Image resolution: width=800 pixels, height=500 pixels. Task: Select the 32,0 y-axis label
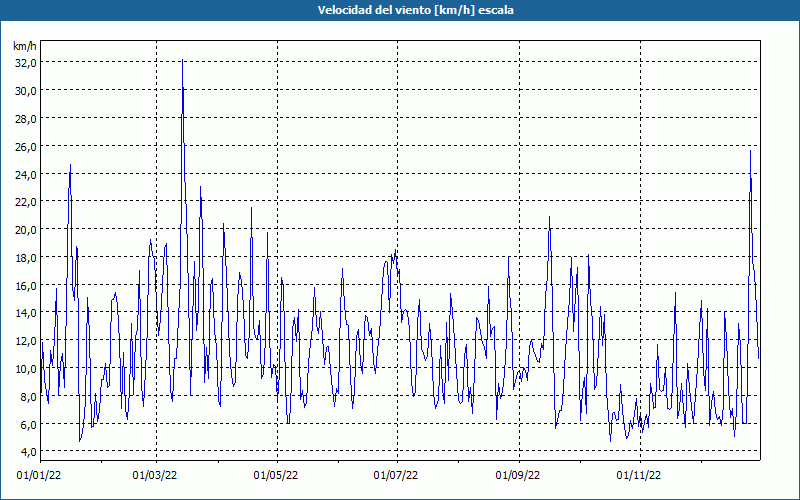point(26,63)
